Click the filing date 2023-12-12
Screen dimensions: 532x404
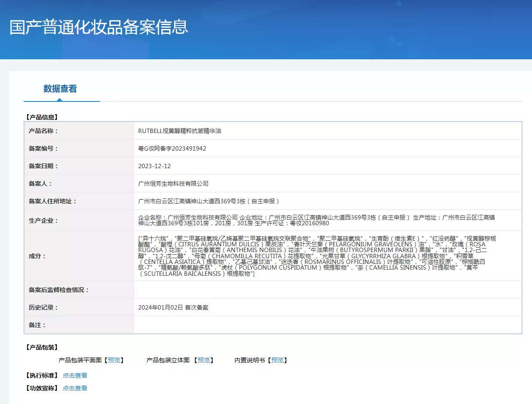point(154,166)
